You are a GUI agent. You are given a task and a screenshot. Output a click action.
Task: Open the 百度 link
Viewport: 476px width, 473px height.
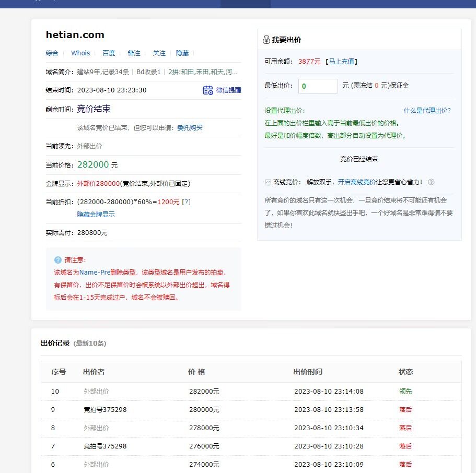109,53
